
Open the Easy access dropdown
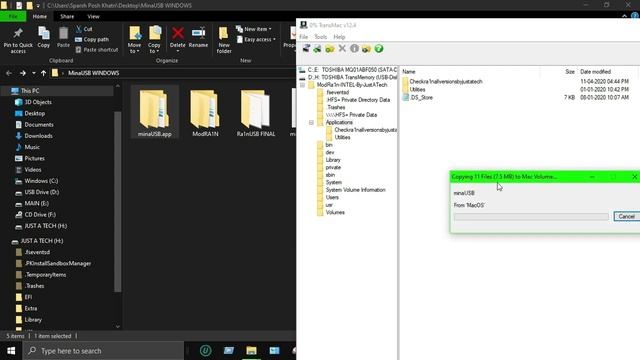(256, 40)
